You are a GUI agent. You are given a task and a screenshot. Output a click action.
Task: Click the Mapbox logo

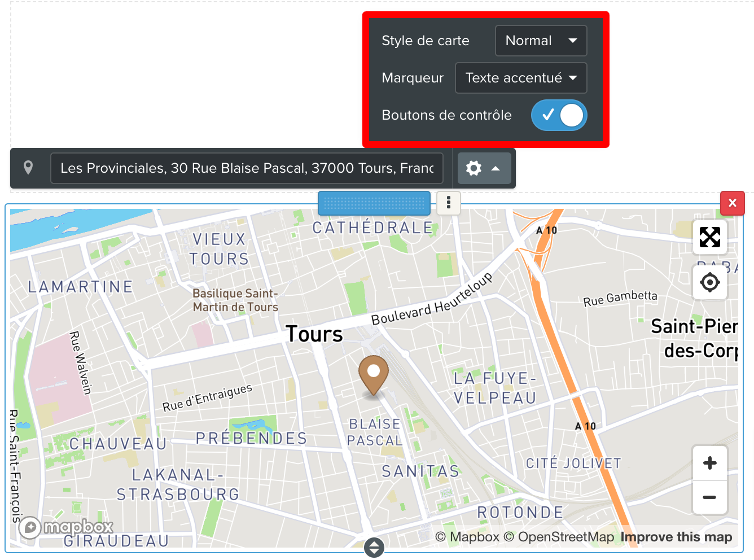tap(67, 528)
